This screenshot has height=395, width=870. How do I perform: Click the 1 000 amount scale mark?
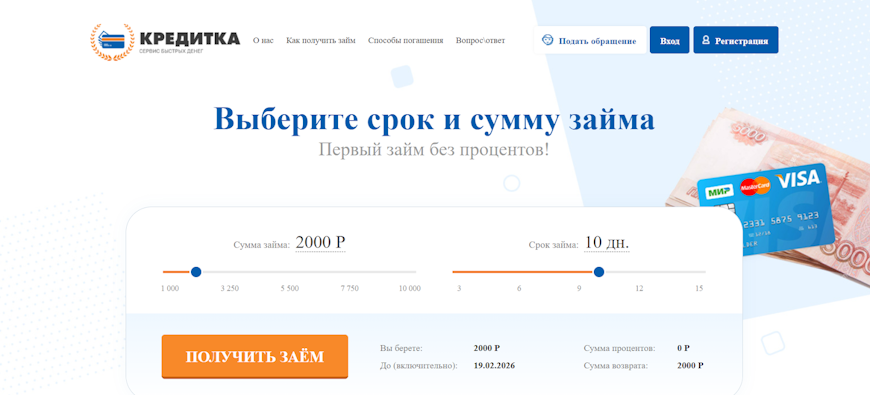pyautogui.click(x=170, y=288)
